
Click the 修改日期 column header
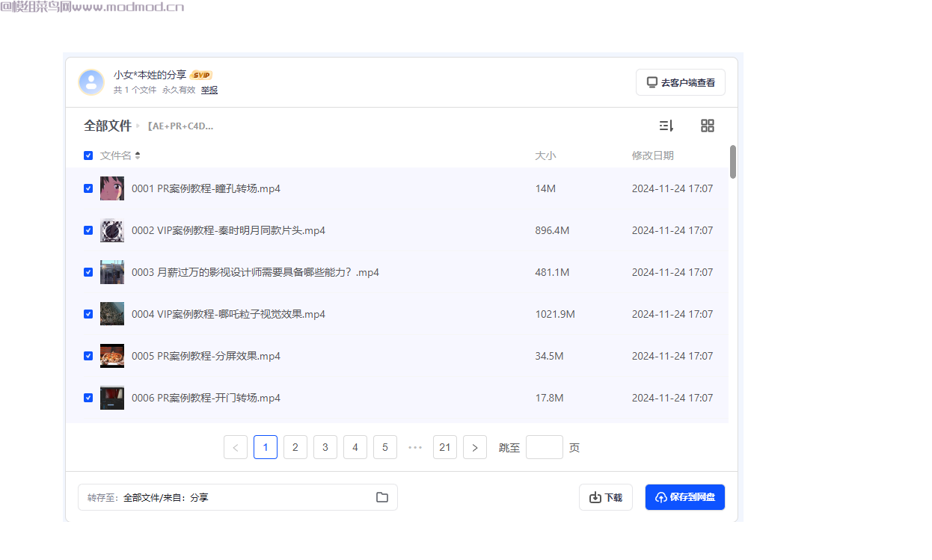pos(653,156)
